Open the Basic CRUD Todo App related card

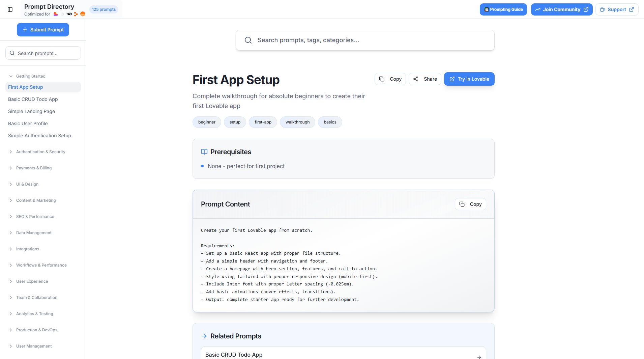[x=343, y=353]
